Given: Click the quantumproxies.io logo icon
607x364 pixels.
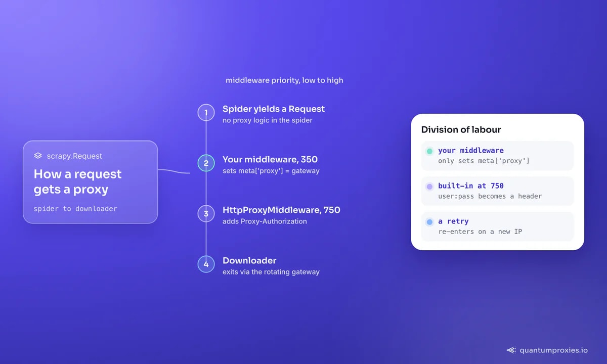Looking at the screenshot, I should [511, 350].
